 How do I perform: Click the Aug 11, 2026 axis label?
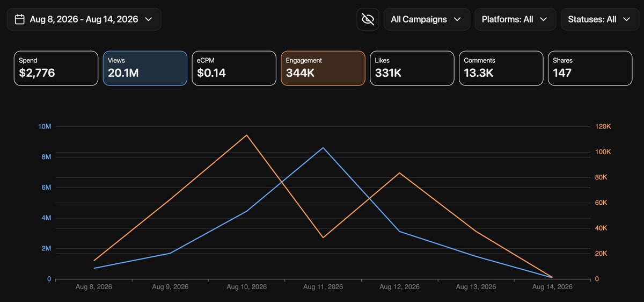point(323,287)
